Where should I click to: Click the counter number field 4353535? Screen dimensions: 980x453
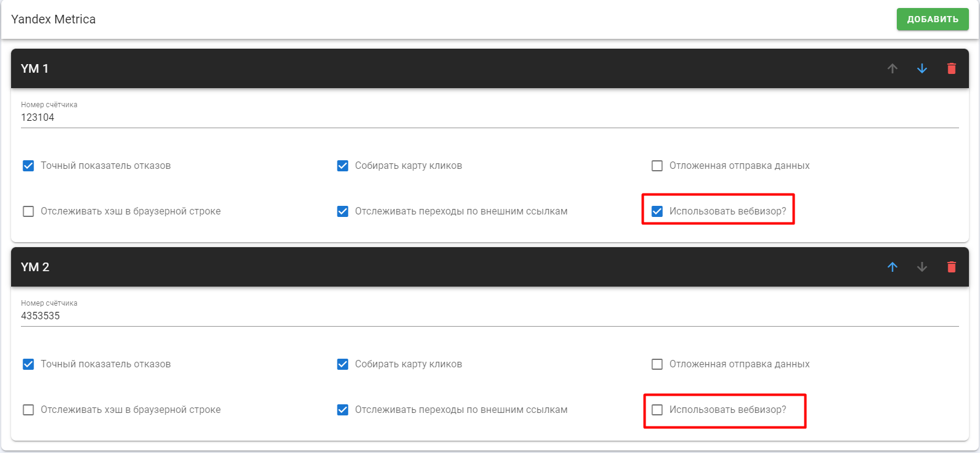click(490, 316)
